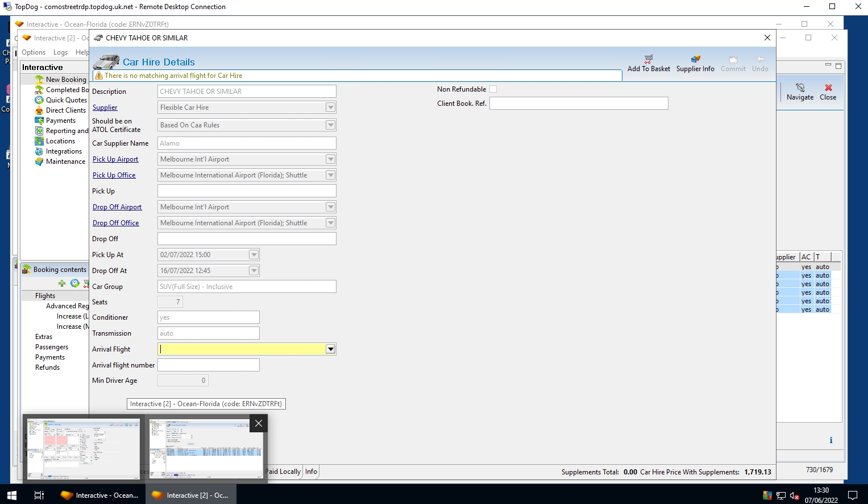Click the Pick Up text field

click(x=247, y=191)
